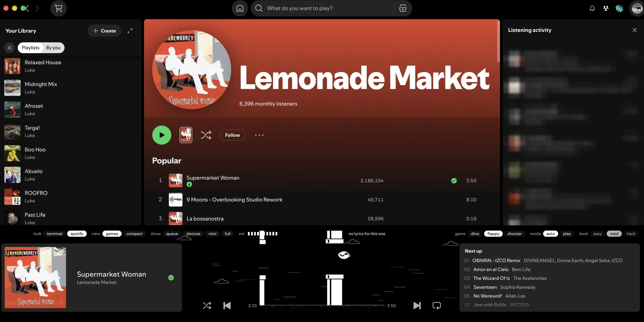The width and height of the screenshot is (644, 322).
Task: Select the dino game
Action: pyautogui.click(x=475, y=234)
